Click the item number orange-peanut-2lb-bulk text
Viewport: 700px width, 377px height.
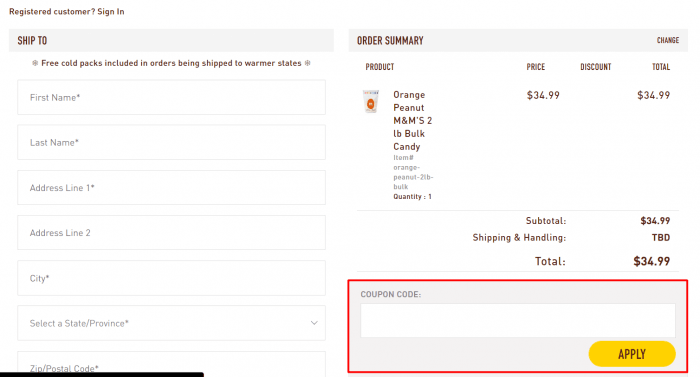[x=413, y=172]
